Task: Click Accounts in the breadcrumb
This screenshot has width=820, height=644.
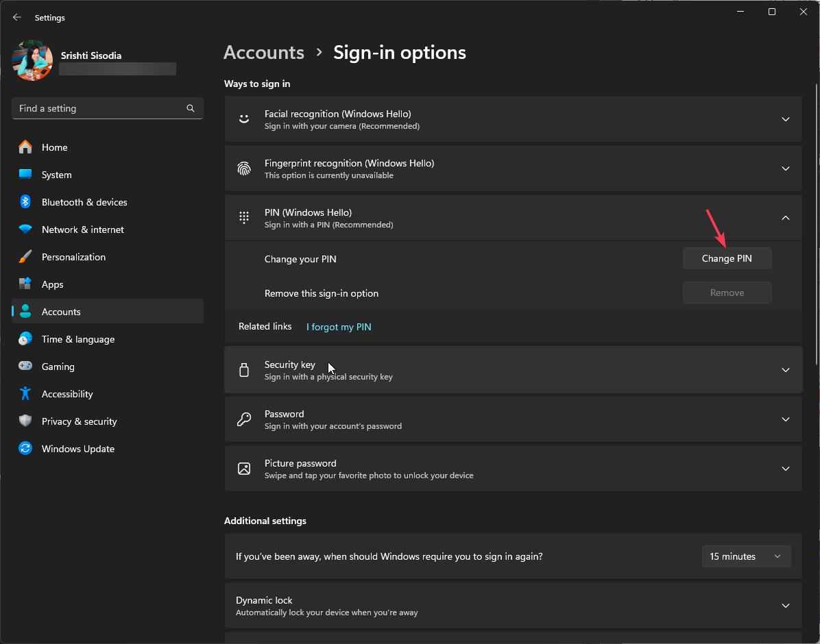Action: tap(263, 52)
